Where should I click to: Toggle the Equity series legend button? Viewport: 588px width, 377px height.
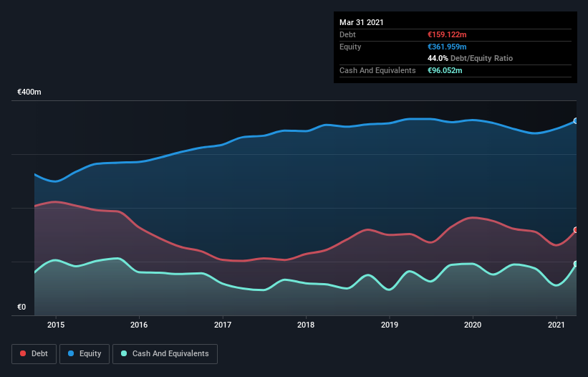pyautogui.click(x=85, y=354)
